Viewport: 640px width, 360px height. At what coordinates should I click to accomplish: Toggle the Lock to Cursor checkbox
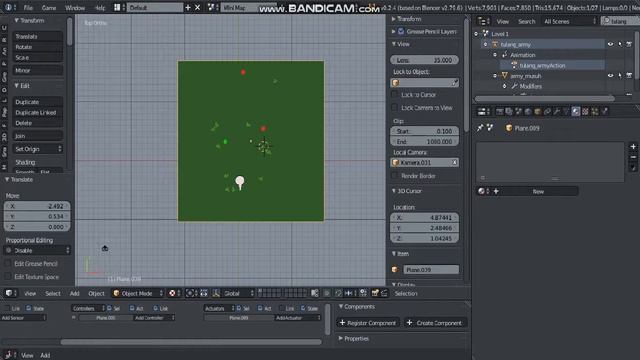point(394,94)
